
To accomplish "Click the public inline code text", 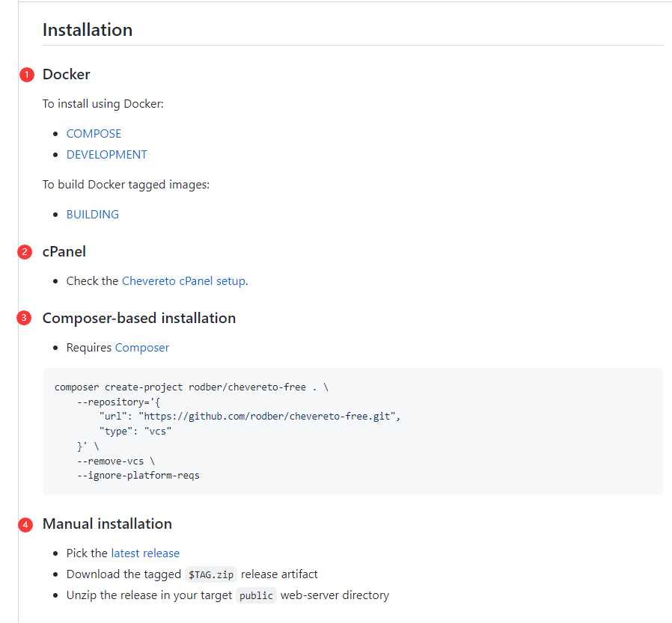I will click(x=257, y=596).
